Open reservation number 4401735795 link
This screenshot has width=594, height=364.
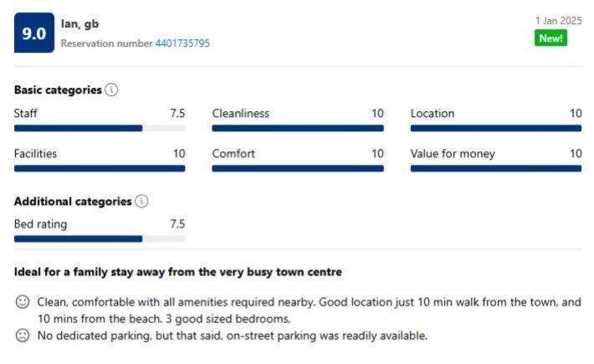182,44
